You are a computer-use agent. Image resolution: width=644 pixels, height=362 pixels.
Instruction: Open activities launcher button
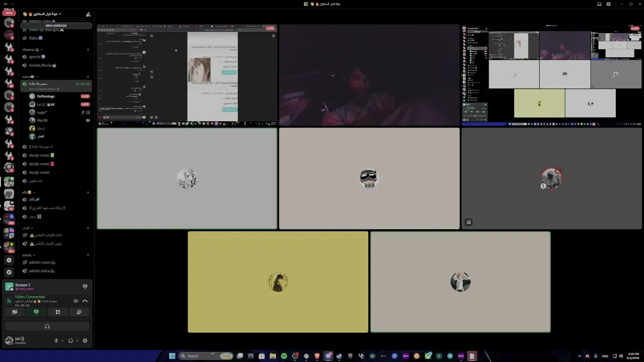point(58,312)
